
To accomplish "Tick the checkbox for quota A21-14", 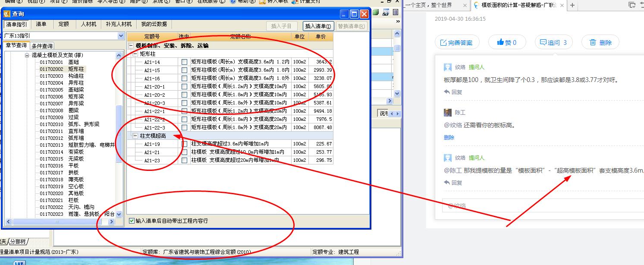I will 184,62.
